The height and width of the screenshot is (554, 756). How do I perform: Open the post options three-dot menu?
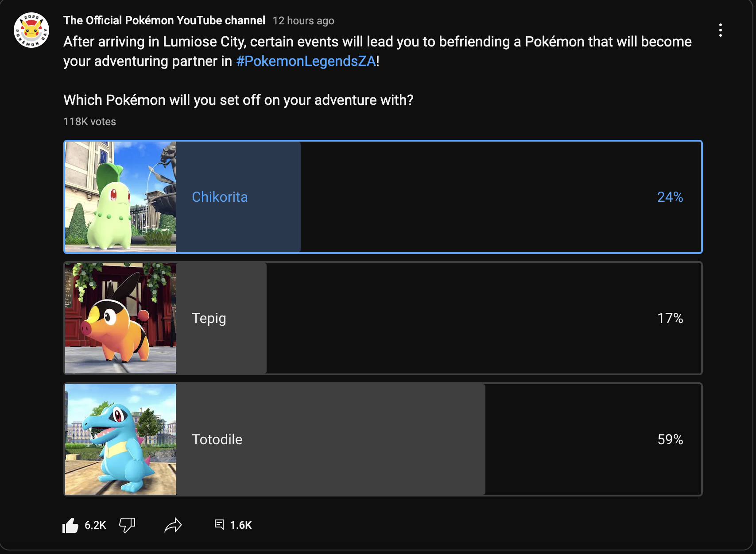click(x=721, y=30)
